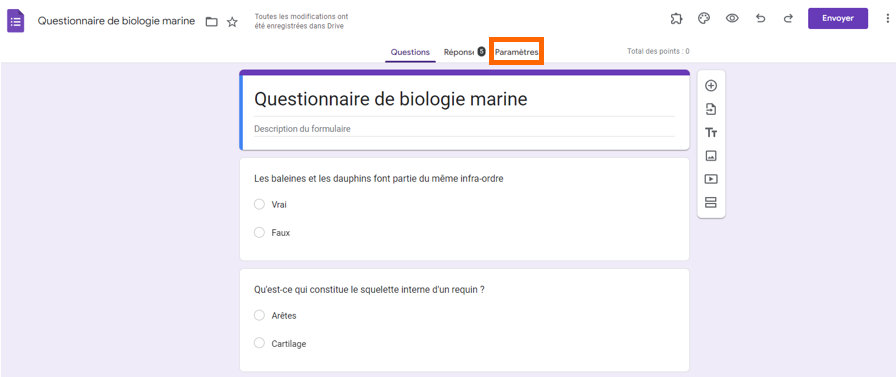Image resolution: width=896 pixels, height=377 pixels.
Task: Select the Vrai radio option
Action: coord(259,204)
